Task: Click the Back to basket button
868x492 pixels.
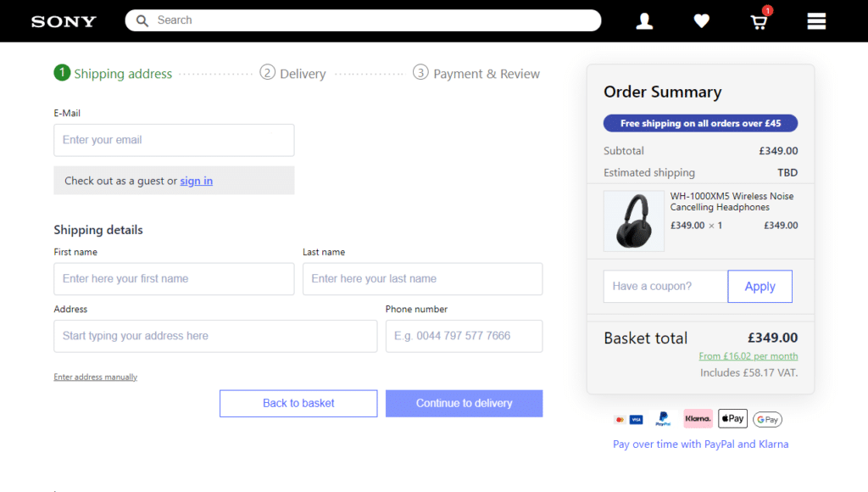Action: click(x=298, y=403)
